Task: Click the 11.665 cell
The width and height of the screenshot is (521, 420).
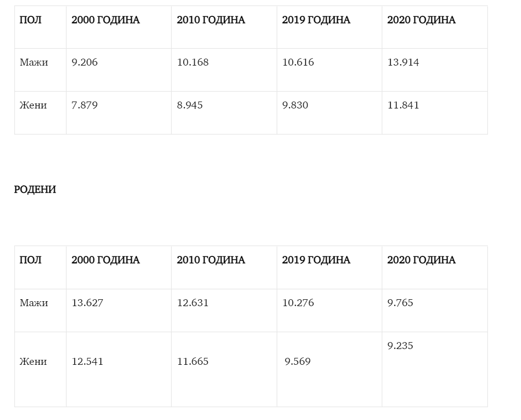Action: click(x=193, y=362)
